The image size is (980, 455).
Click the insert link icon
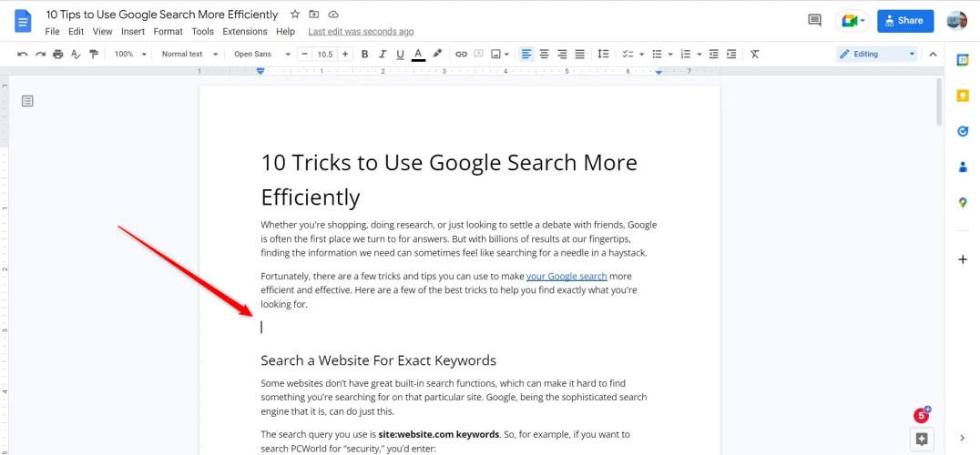461,55
